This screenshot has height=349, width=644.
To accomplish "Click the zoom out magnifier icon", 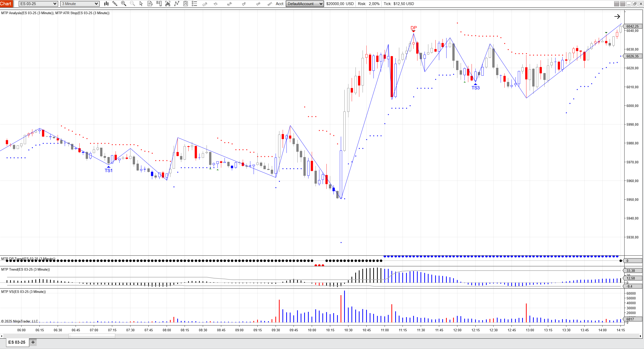I will (x=132, y=4).
